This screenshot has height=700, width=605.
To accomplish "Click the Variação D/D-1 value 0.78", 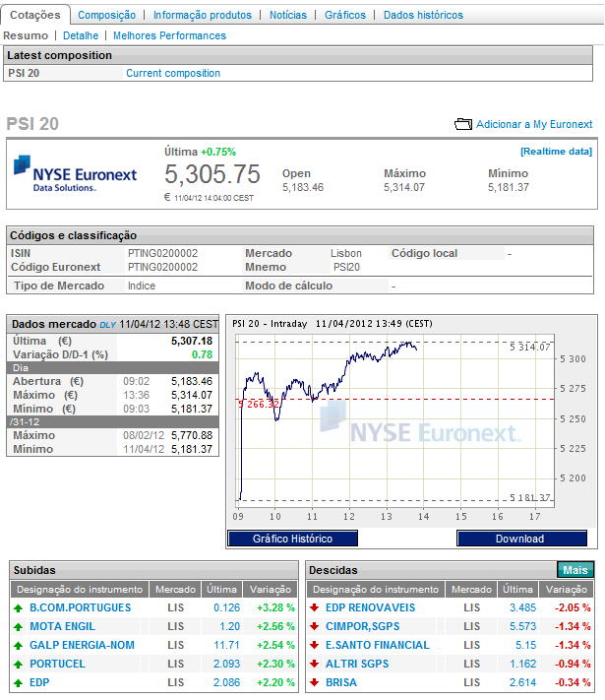I will tap(202, 354).
